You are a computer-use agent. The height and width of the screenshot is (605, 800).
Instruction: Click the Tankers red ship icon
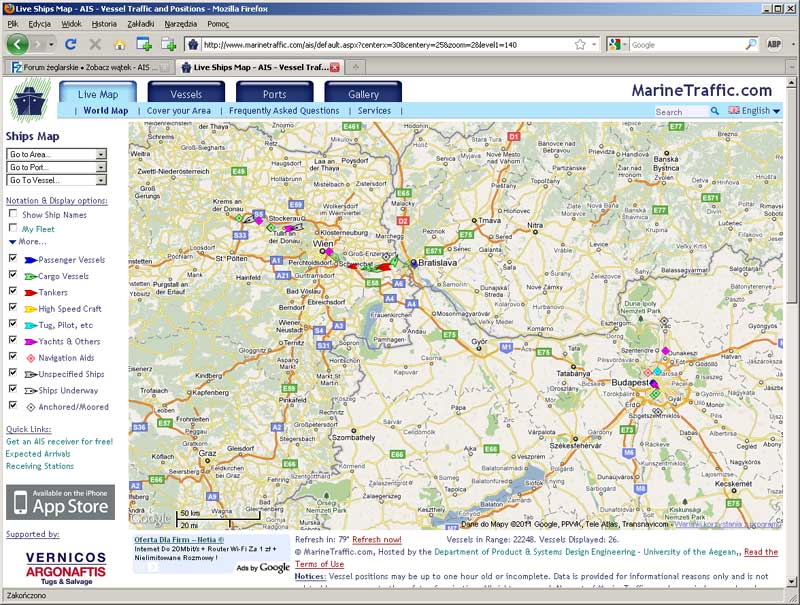click(31, 293)
